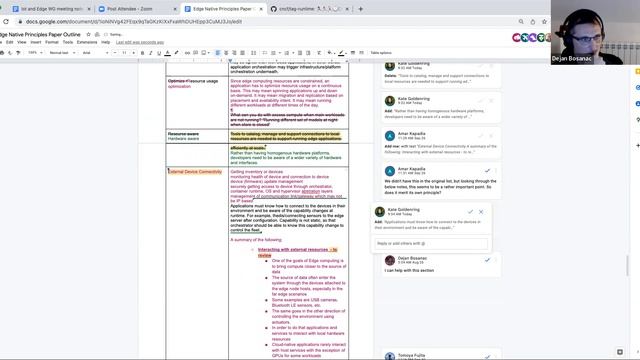Set center text alignment
The height and width of the screenshot is (360, 640).
click(226, 53)
